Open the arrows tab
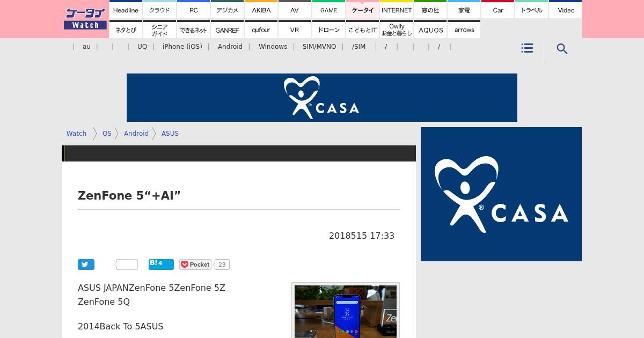The width and height of the screenshot is (644, 338). point(464,30)
